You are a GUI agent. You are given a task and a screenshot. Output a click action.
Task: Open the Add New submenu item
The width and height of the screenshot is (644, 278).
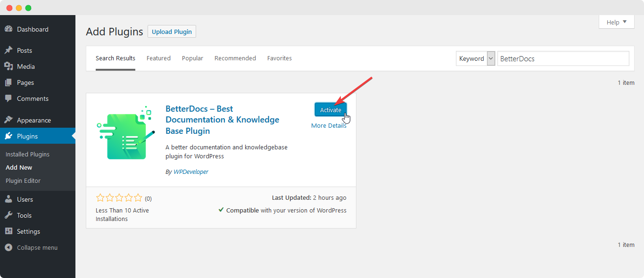(x=19, y=167)
